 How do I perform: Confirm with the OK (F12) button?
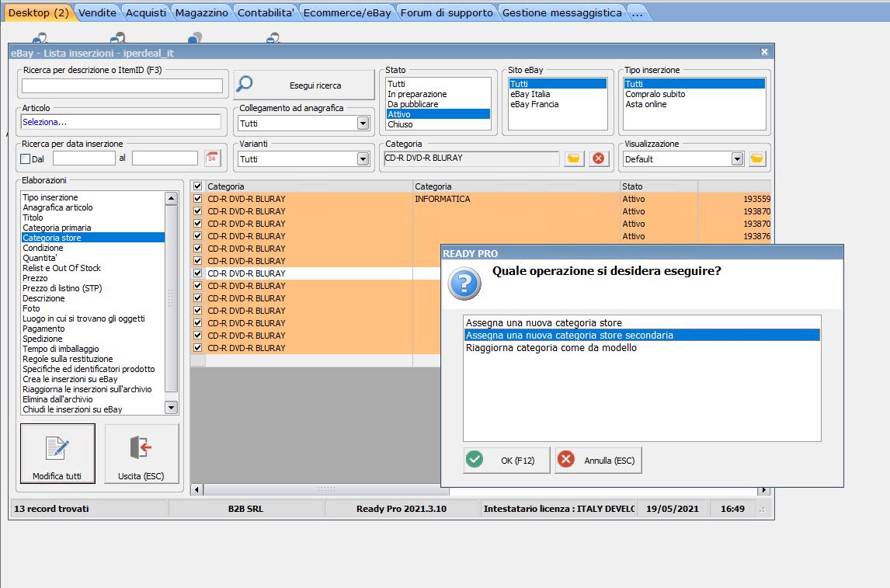click(x=507, y=460)
